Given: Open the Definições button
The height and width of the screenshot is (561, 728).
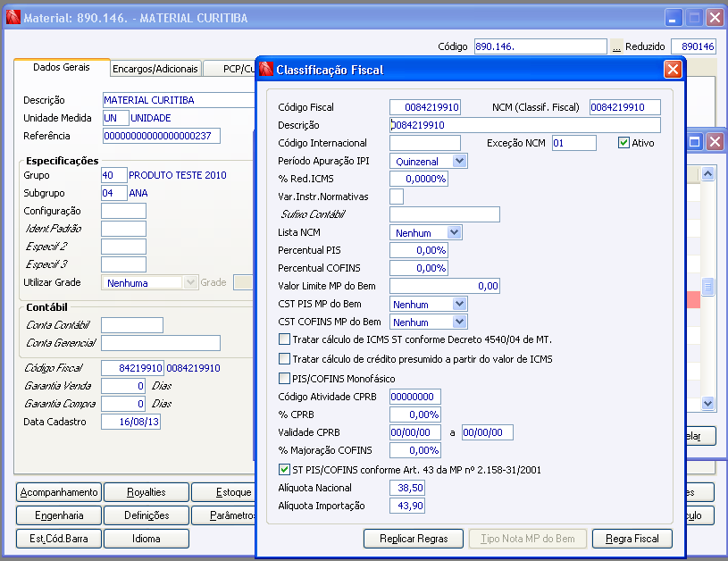Looking at the screenshot, I should point(146,515).
